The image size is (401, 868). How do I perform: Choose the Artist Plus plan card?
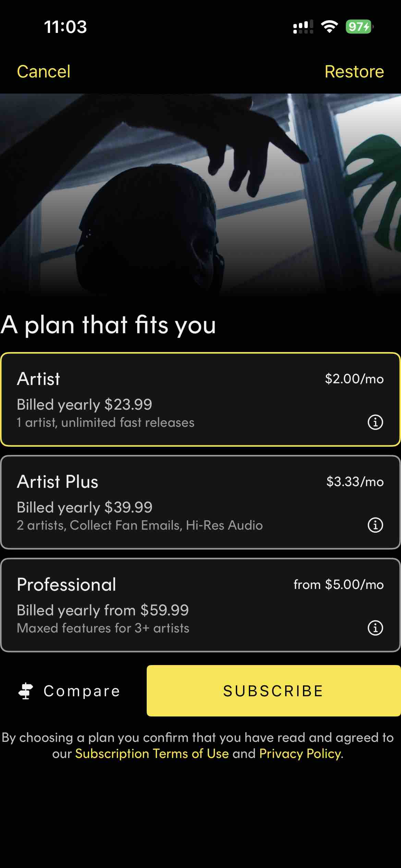coord(171,502)
